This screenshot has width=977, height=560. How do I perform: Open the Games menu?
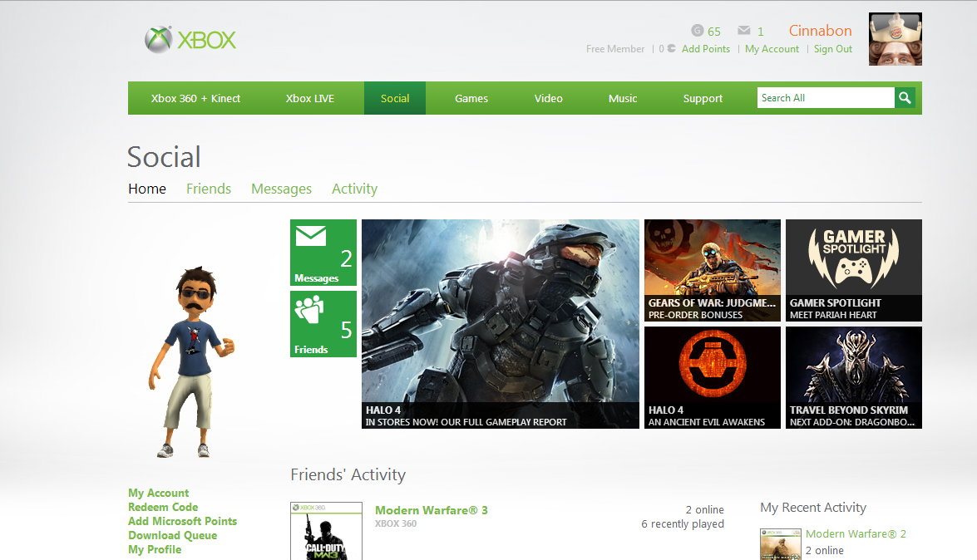point(471,98)
